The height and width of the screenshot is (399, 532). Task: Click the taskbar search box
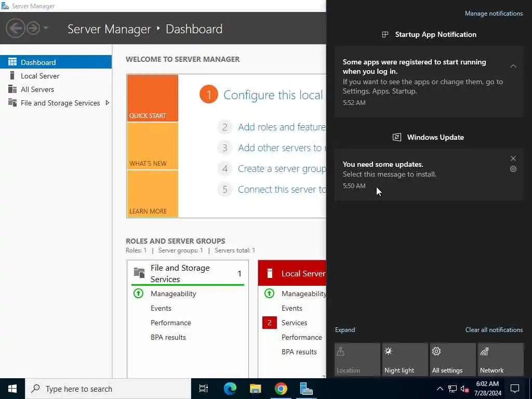[108, 389]
